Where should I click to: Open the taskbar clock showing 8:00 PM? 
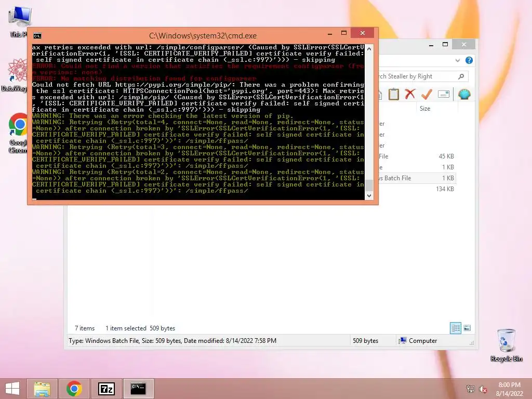tap(509, 389)
